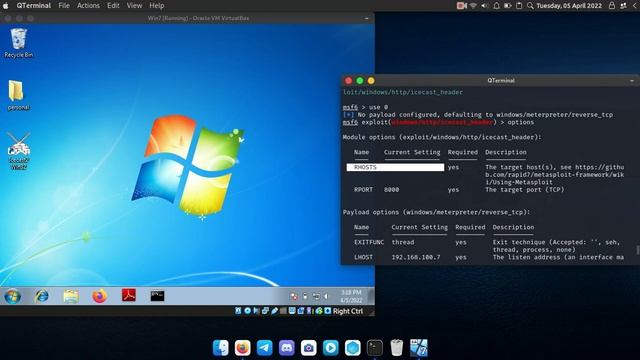Click the QTerminal title bar dropdown arrow
The height and width of the screenshot is (360, 640).
632,81
